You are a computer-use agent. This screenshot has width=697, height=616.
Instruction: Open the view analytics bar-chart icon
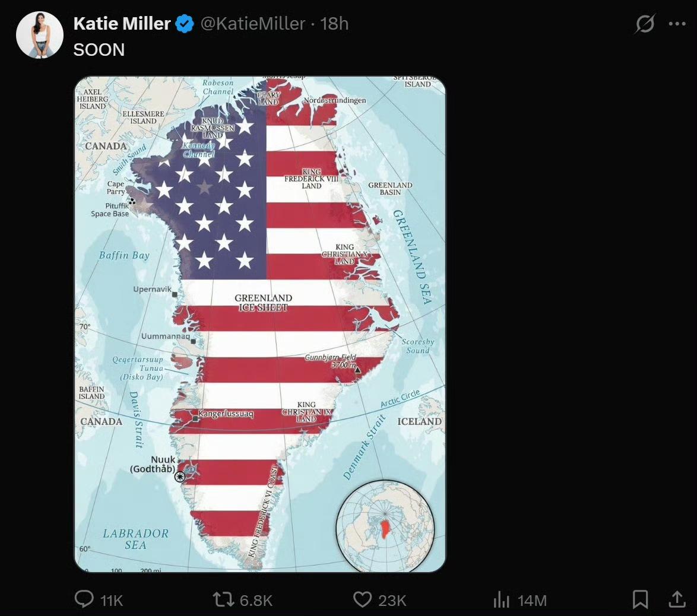pyautogui.click(x=502, y=600)
